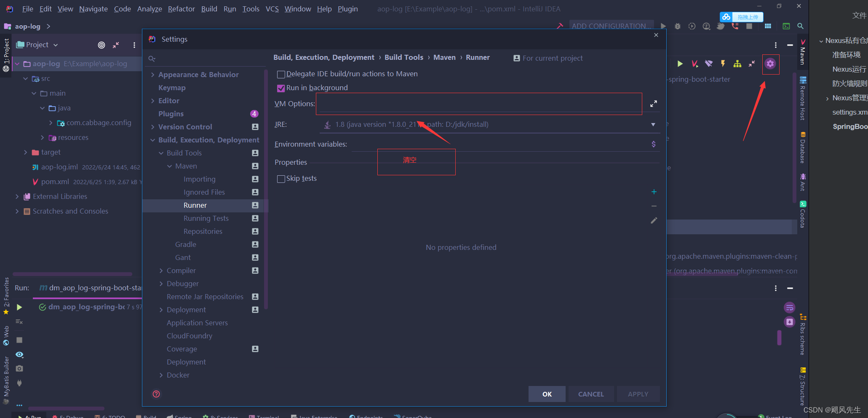
Task: Take snapshot camera icon in Run panel
Action: 19,368
